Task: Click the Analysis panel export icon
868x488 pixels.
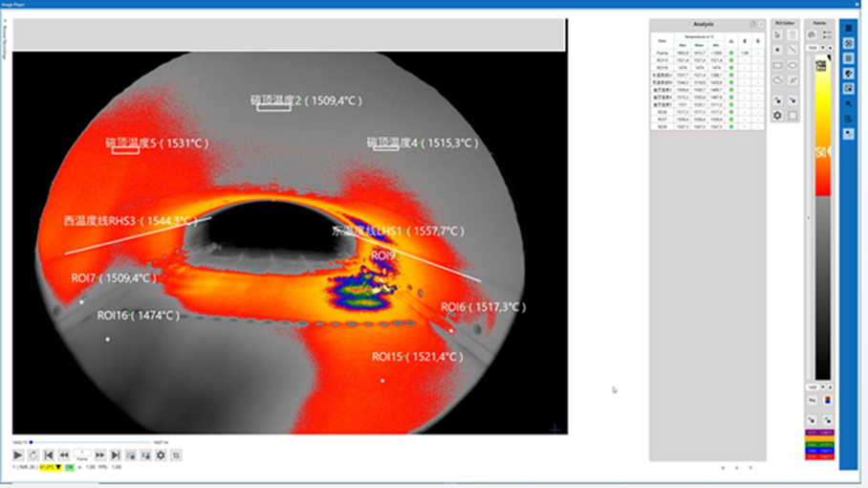Action: coord(753,24)
